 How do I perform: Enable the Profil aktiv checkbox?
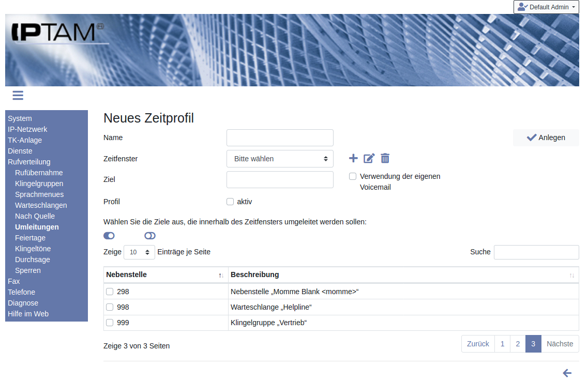click(x=230, y=202)
